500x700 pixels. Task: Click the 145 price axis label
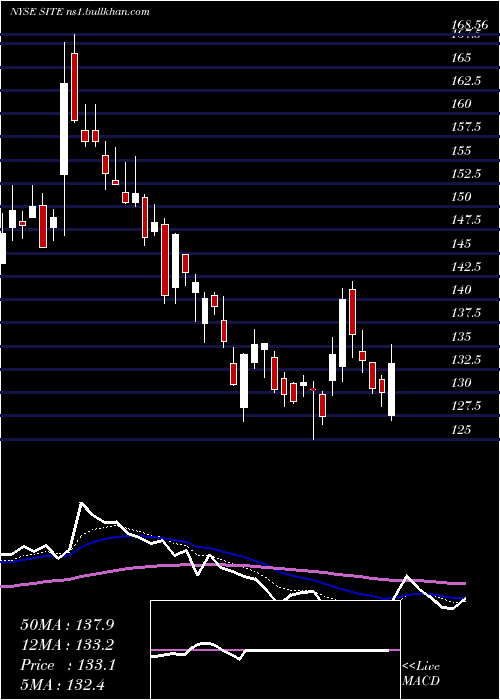click(461, 244)
